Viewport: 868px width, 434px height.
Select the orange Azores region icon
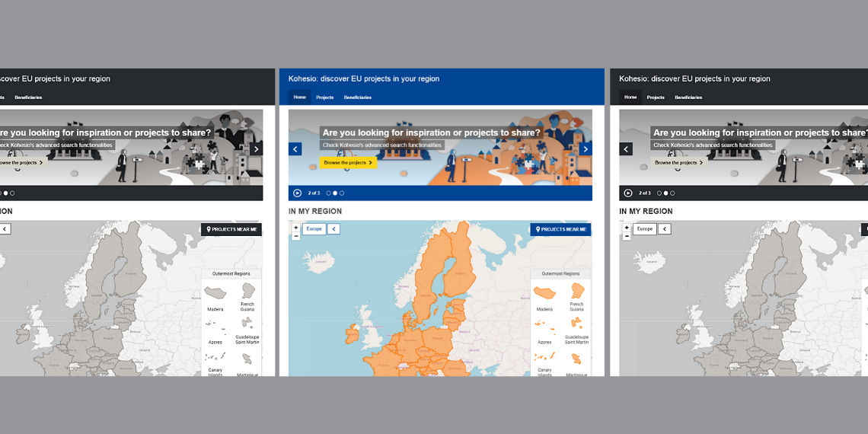(x=544, y=325)
